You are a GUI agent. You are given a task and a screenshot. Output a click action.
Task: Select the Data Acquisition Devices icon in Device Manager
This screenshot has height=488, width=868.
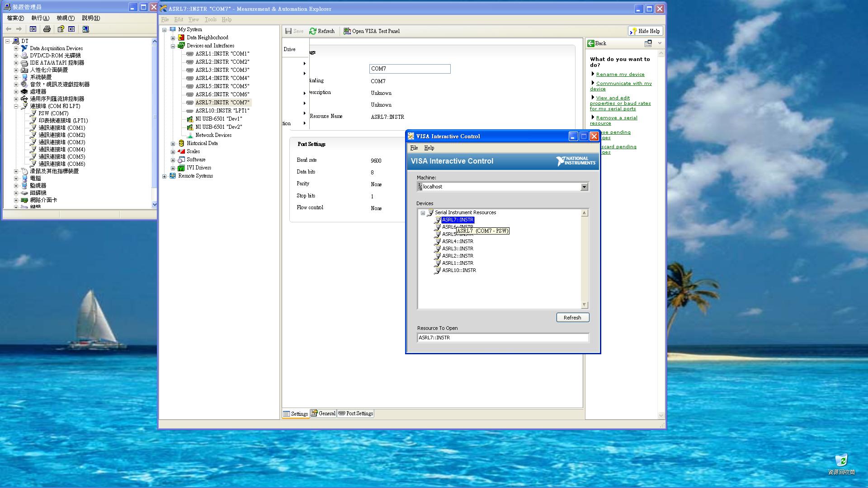[24, 48]
